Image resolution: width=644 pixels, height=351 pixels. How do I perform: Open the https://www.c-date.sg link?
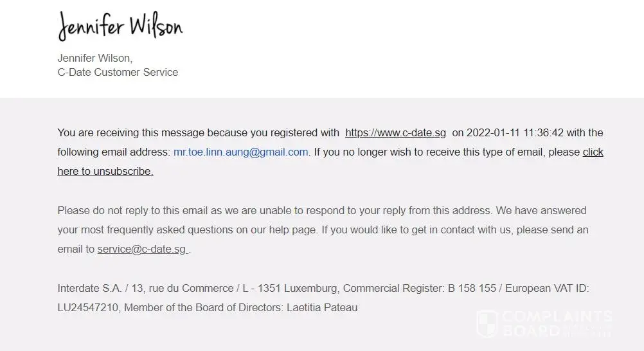click(x=395, y=133)
